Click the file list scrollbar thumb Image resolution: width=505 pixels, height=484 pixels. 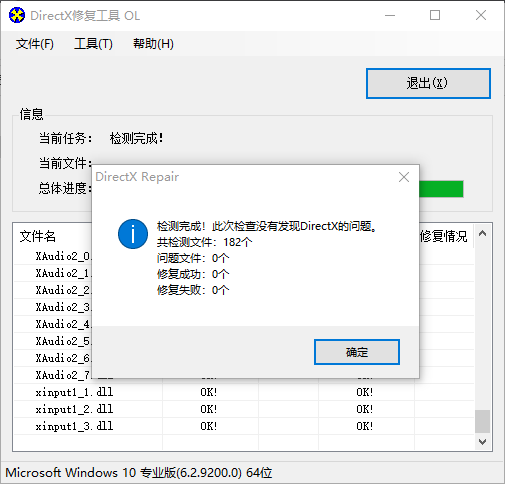(x=482, y=421)
